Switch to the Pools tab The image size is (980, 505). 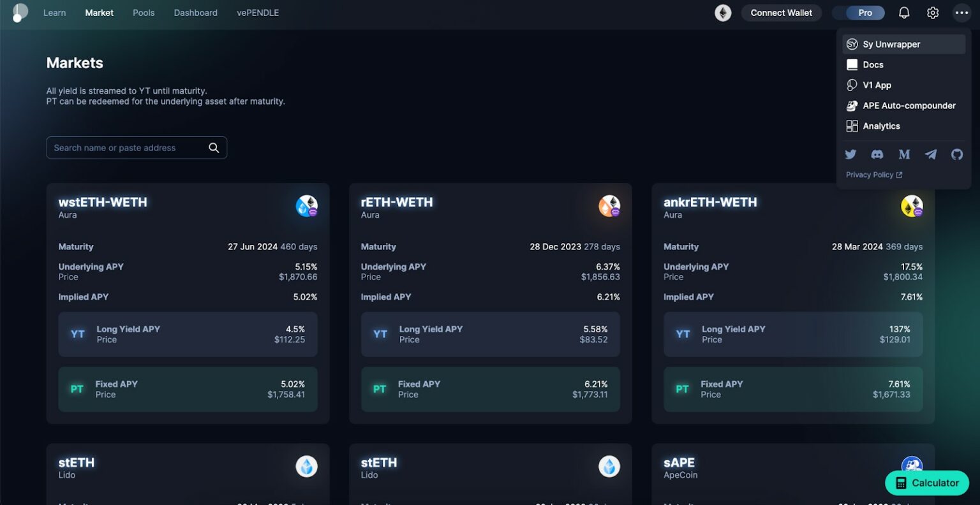(x=144, y=12)
